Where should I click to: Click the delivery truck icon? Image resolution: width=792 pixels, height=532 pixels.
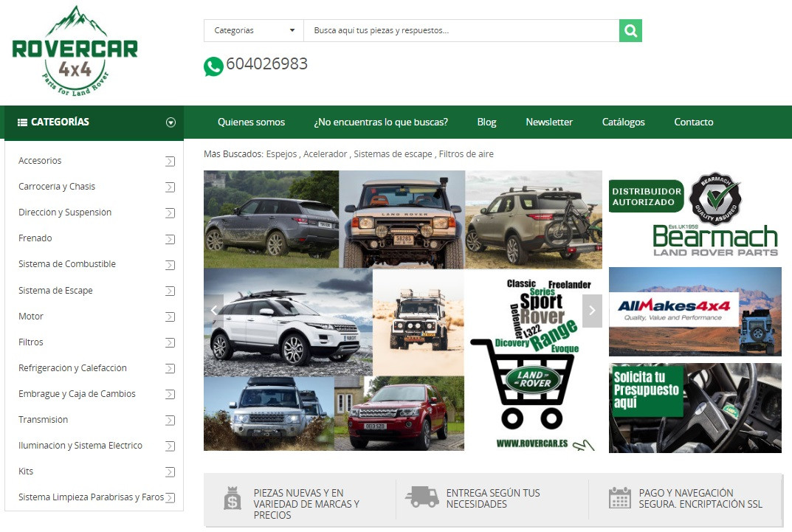421,497
